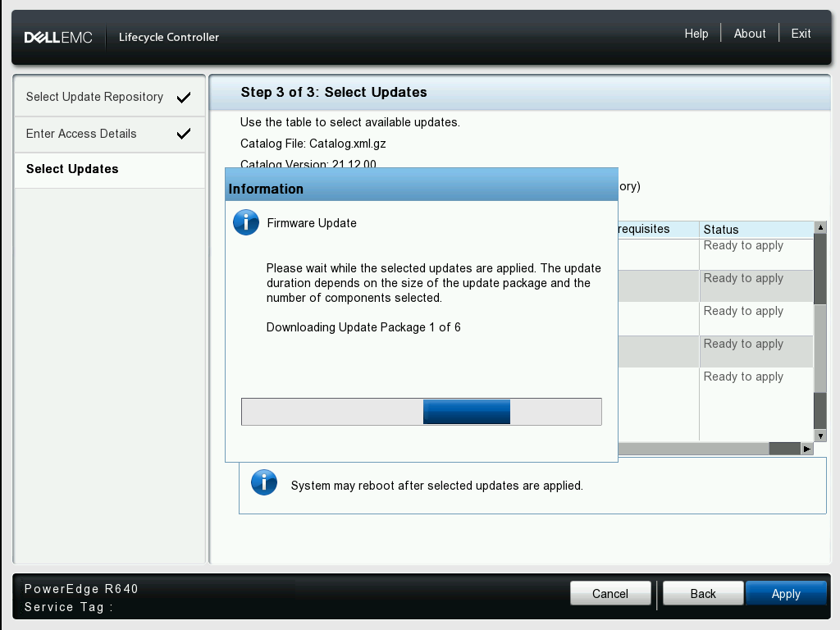Open the About page
This screenshot has height=630, width=840.
(x=749, y=34)
